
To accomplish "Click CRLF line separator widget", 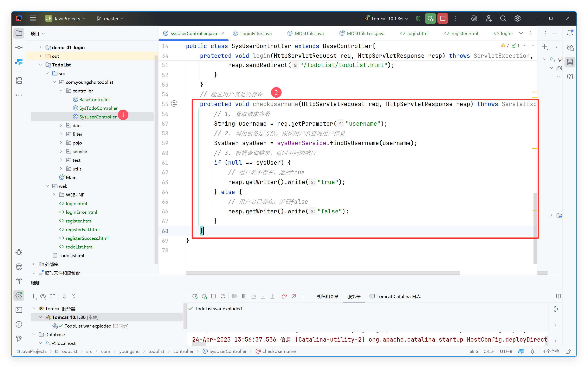I will coord(489,351).
